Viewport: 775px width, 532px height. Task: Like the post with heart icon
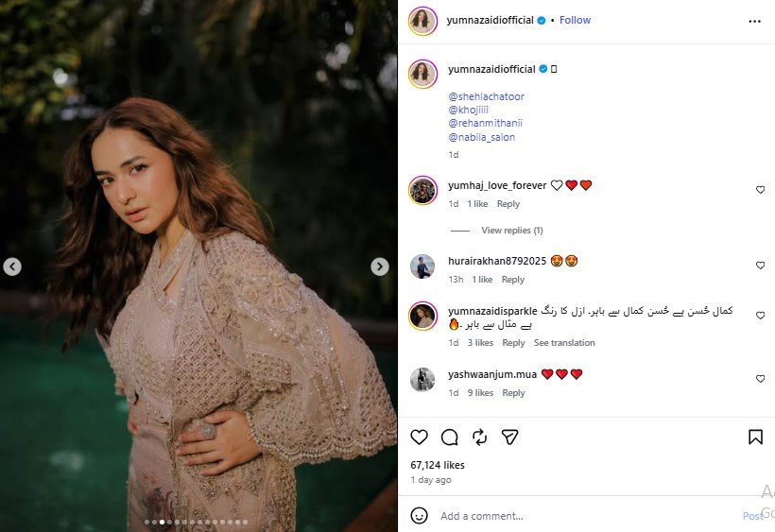tap(420, 437)
